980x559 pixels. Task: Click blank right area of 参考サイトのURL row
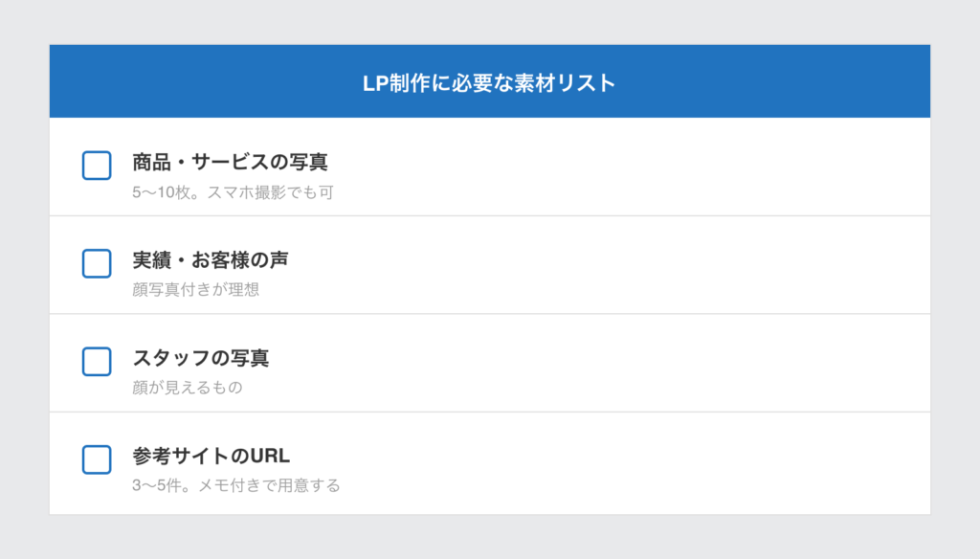718,461
